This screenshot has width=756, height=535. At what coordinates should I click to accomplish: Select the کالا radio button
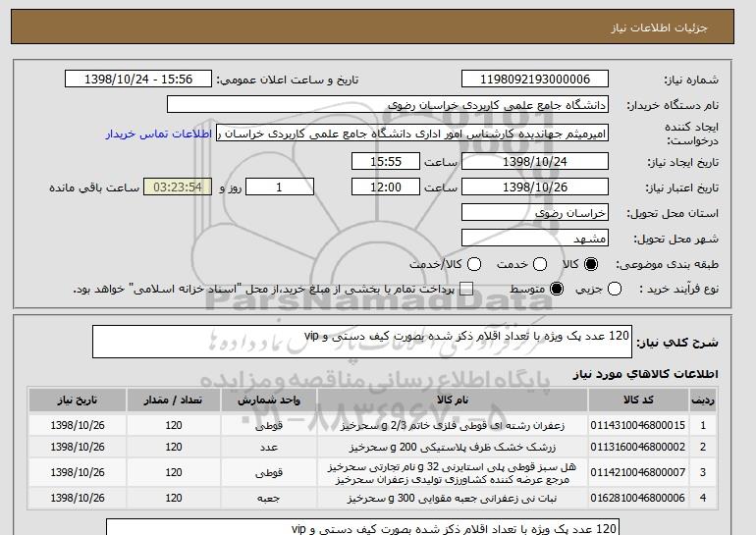[x=591, y=264]
